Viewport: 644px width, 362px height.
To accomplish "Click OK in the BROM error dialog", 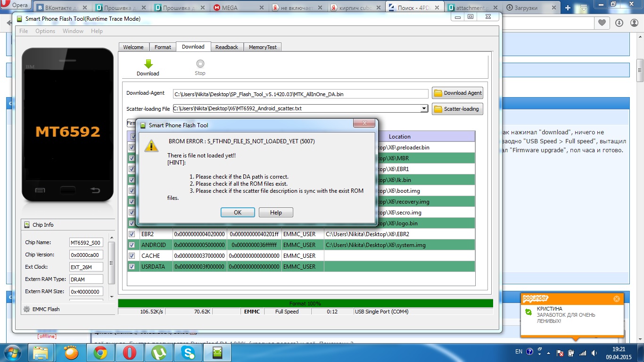I will pyautogui.click(x=238, y=213).
